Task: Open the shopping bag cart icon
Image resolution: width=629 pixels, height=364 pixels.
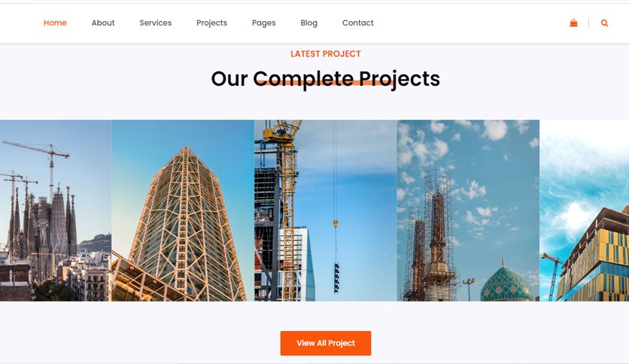Action: 573,23
